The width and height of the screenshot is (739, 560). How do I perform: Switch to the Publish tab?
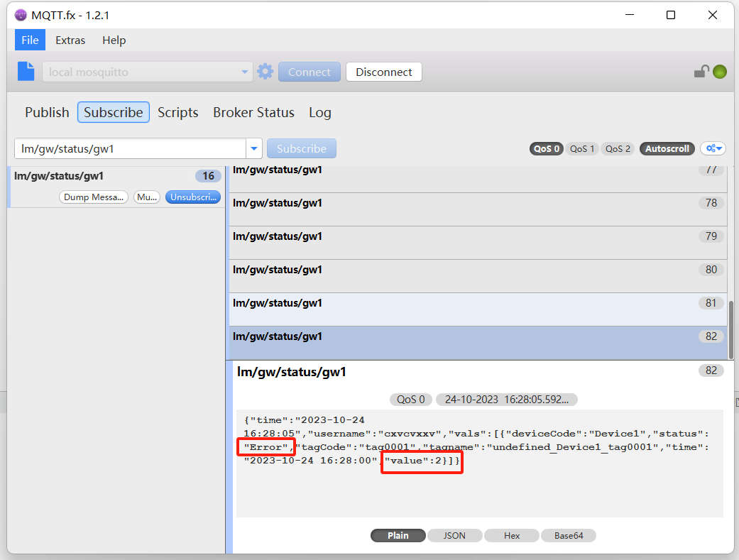click(x=47, y=112)
